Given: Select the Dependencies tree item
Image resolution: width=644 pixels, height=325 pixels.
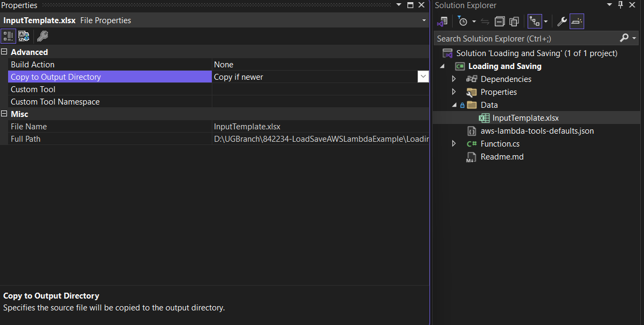Looking at the screenshot, I should 505,79.
